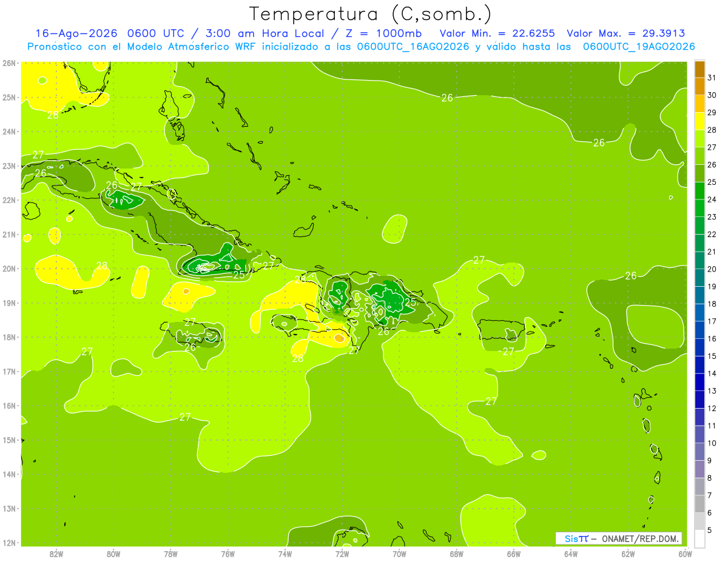This screenshot has height=562, width=728.
Task: Select the 'Valor Min. = 22.6255' readout
Action: [x=497, y=33]
